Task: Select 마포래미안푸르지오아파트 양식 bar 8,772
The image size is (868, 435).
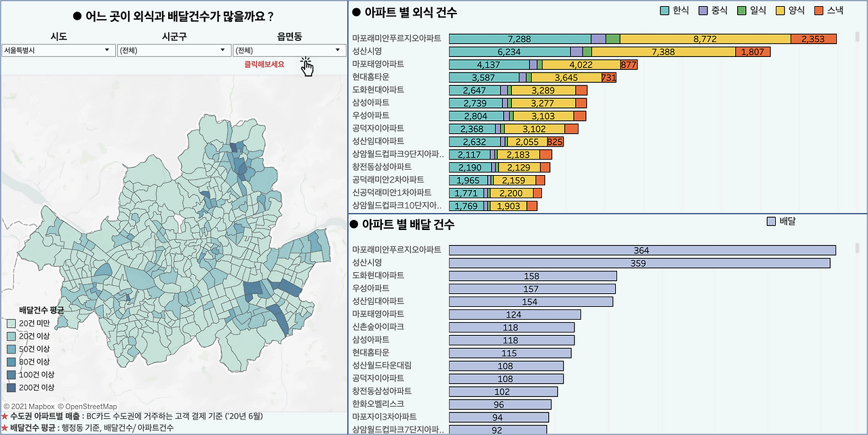Action: point(705,39)
